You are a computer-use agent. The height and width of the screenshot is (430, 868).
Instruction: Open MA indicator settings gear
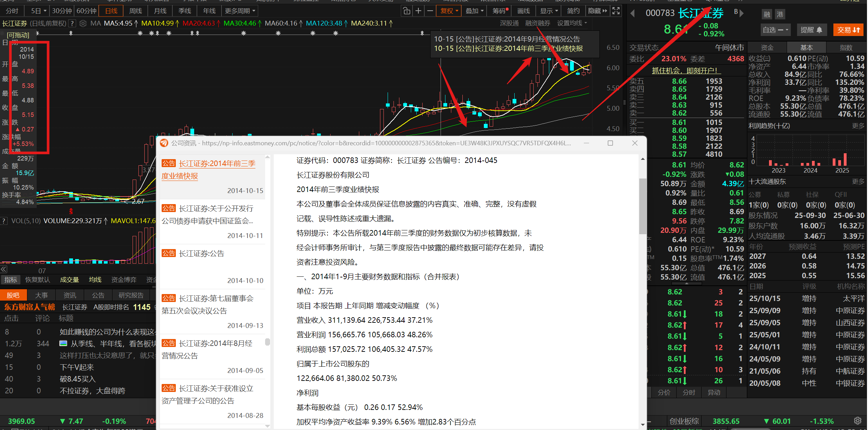click(83, 24)
